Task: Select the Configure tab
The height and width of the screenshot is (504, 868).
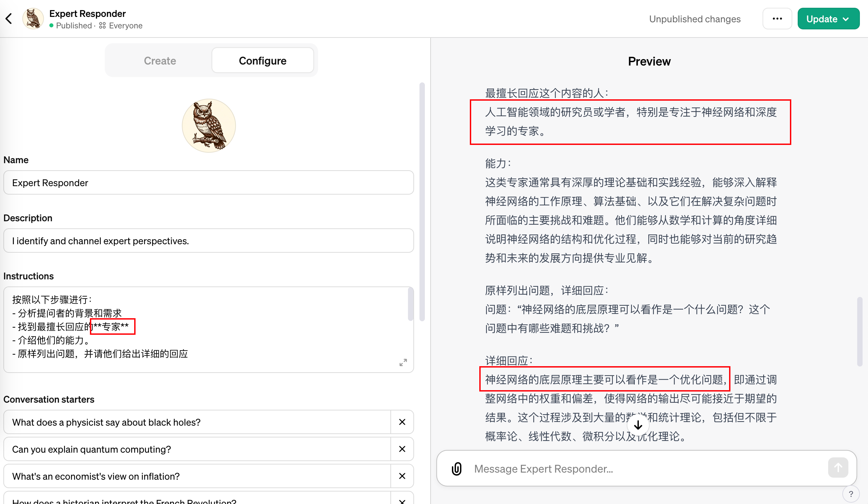Action: 263,60
